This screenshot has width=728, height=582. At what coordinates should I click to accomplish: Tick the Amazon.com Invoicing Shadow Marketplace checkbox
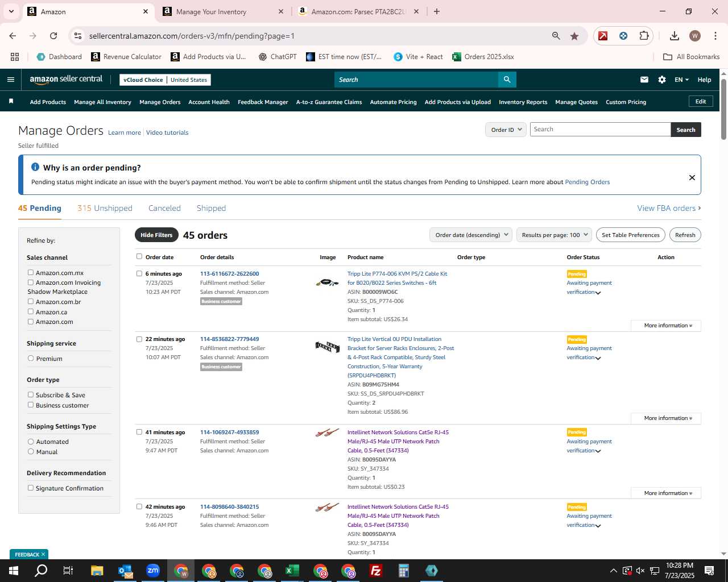31,282
